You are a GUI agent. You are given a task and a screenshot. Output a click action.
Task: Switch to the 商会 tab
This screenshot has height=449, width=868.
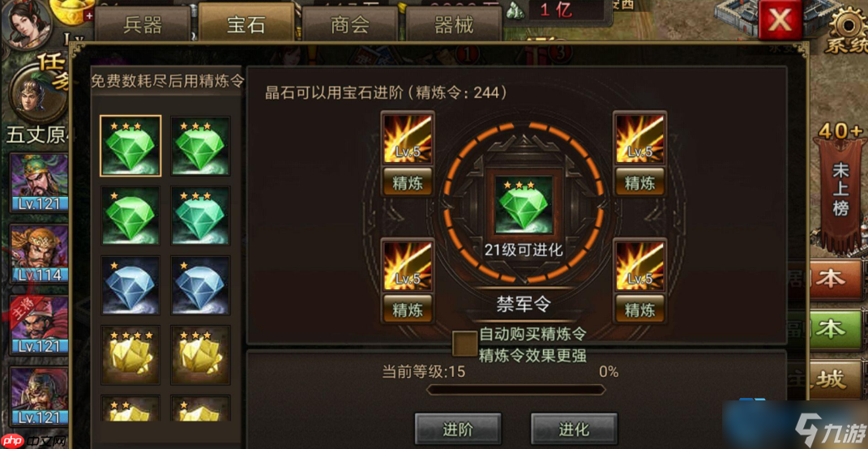pyautogui.click(x=350, y=25)
